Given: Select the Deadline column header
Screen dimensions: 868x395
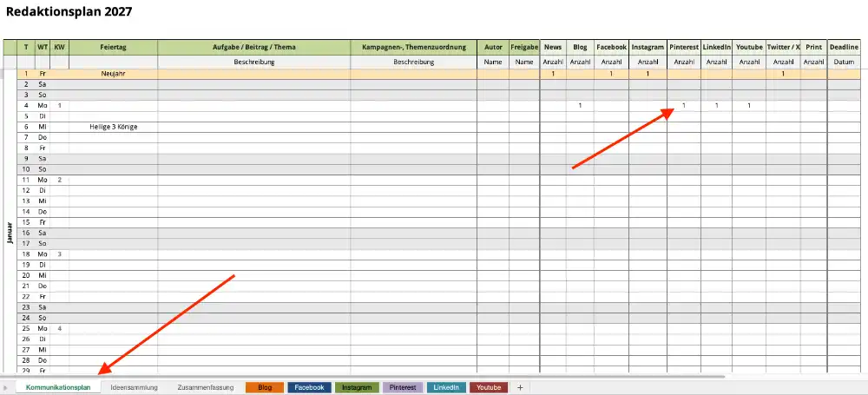Looking at the screenshot, I should click(x=845, y=47).
